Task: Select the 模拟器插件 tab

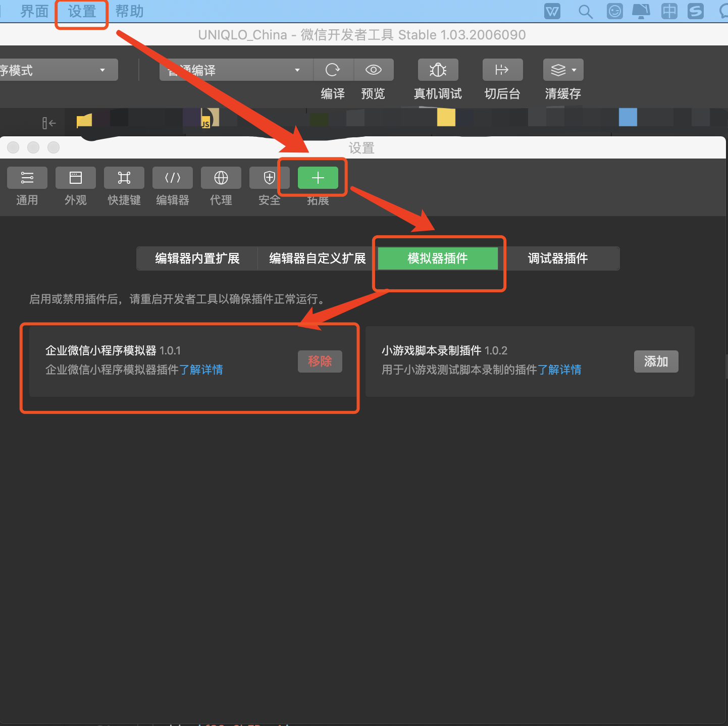Action: click(x=438, y=258)
